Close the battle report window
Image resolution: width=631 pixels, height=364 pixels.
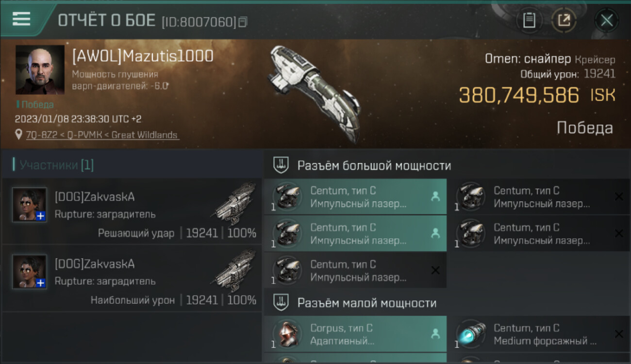tap(607, 20)
